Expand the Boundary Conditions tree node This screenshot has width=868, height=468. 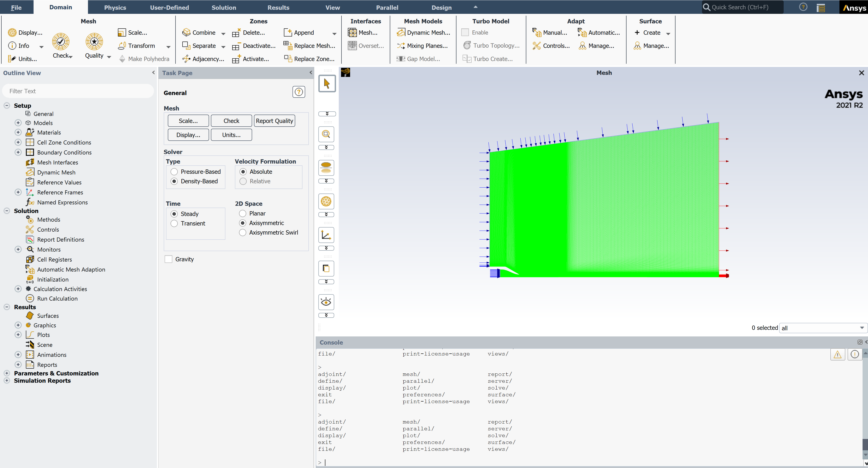pyautogui.click(x=18, y=152)
